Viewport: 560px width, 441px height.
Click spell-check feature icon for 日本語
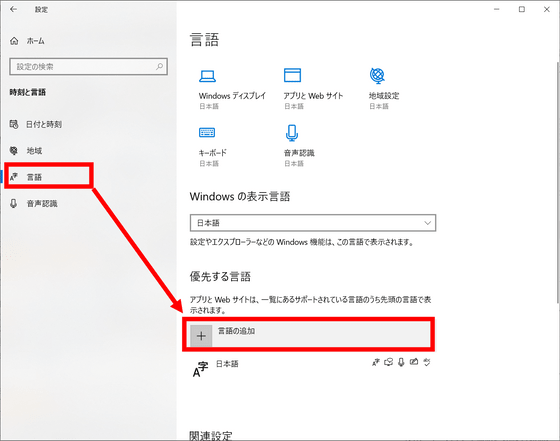(427, 362)
